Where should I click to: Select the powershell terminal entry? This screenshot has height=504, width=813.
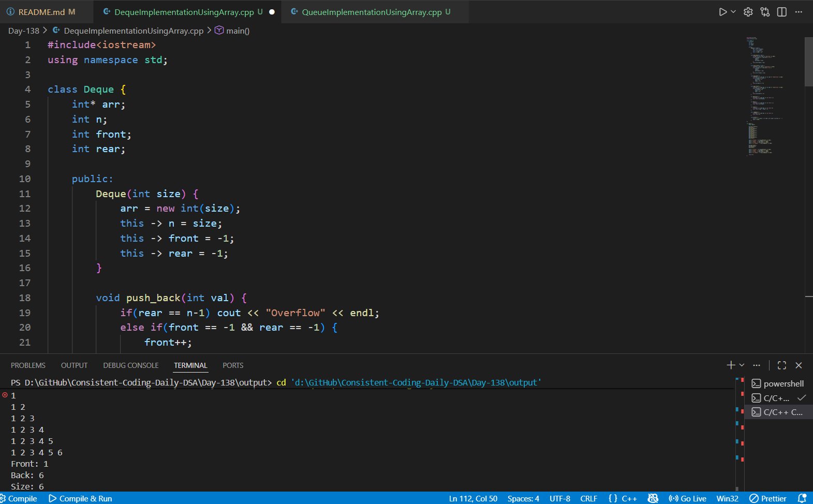point(778,383)
